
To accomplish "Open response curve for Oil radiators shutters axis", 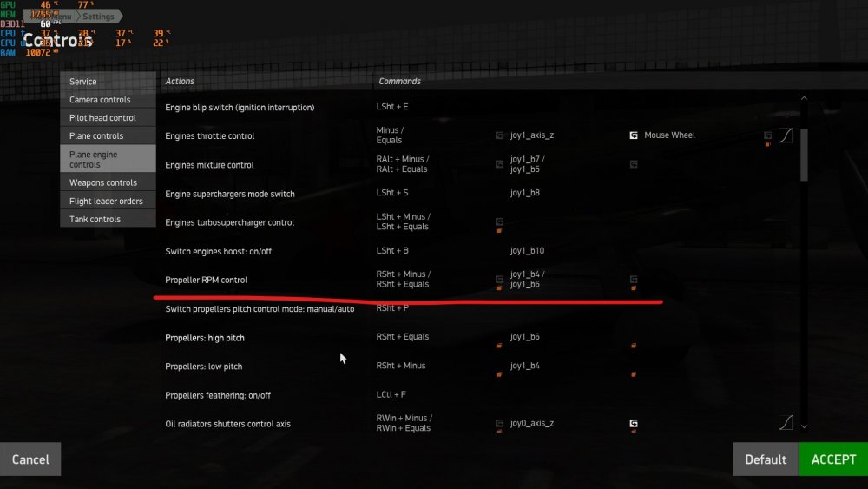I will (x=786, y=423).
